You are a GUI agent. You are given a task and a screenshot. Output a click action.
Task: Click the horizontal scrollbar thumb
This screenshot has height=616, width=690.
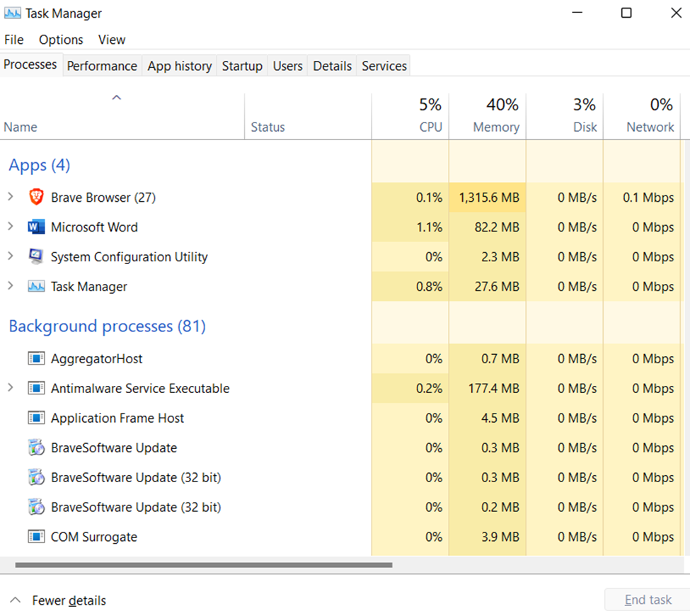(203, 565)
